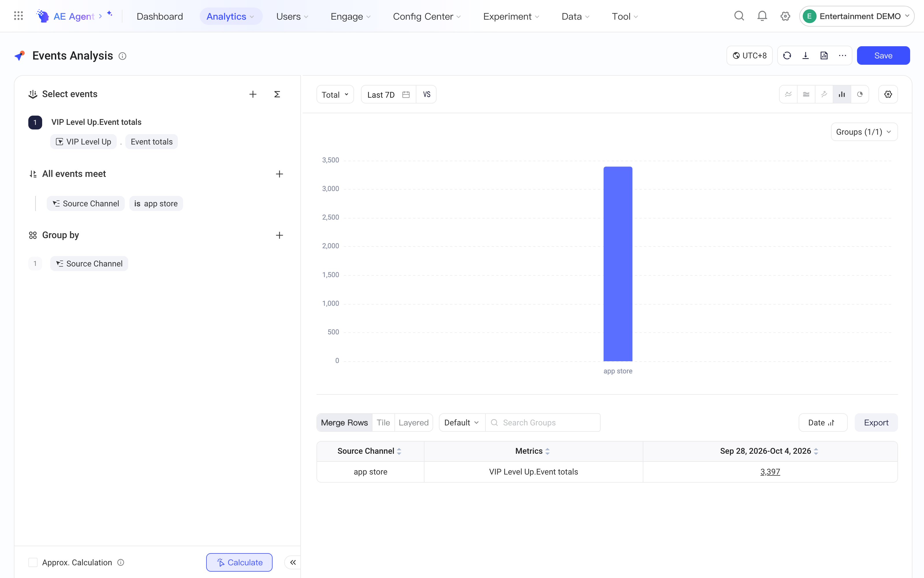Click the Calculate button

[239, 562]
